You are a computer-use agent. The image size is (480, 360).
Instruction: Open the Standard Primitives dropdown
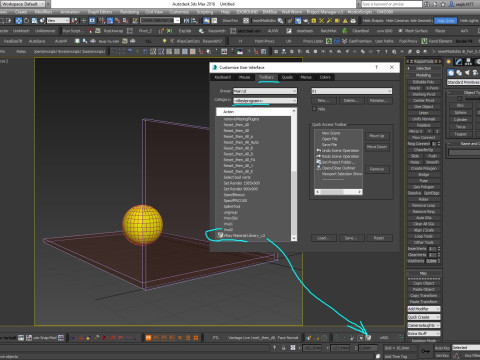tap(464, 82)
